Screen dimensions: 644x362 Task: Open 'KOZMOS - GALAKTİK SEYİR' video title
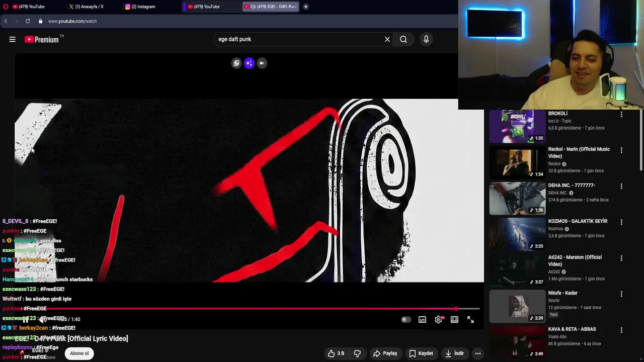pyautogui.click(x=578, y=221)
